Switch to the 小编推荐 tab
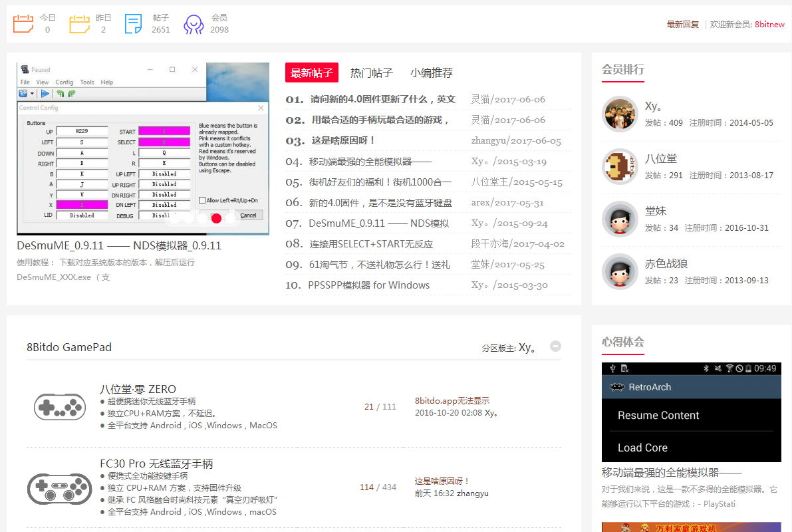This screenshot has height=532, width=792. coord(432,72)
